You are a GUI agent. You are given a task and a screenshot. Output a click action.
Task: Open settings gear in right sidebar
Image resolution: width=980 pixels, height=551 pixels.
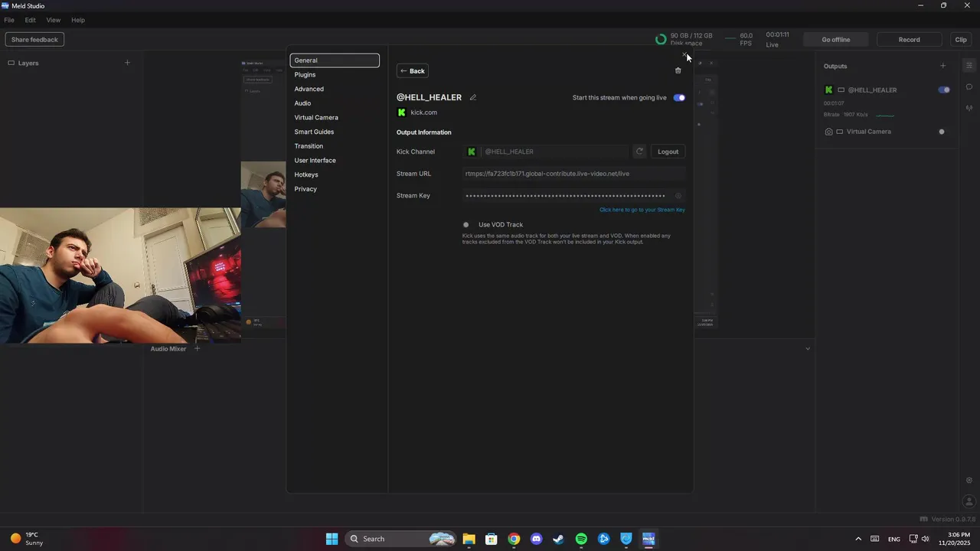969,481
